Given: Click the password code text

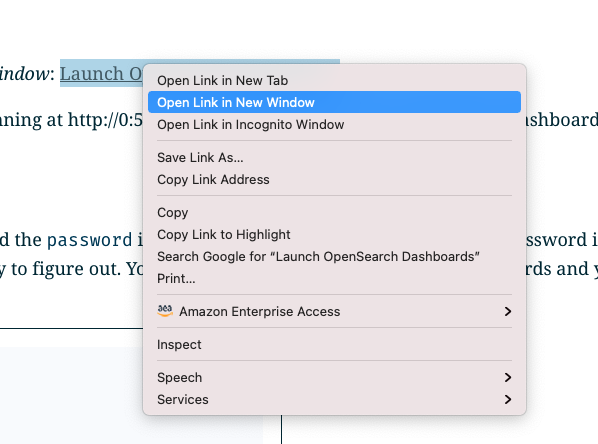Looking at the screenshot, I should (90, 240).
